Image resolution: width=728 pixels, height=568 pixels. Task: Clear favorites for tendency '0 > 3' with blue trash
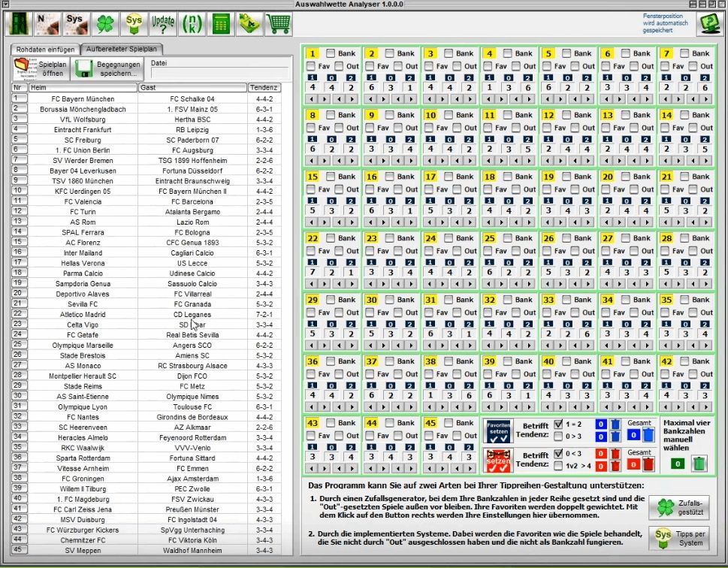tap(615, 436)
